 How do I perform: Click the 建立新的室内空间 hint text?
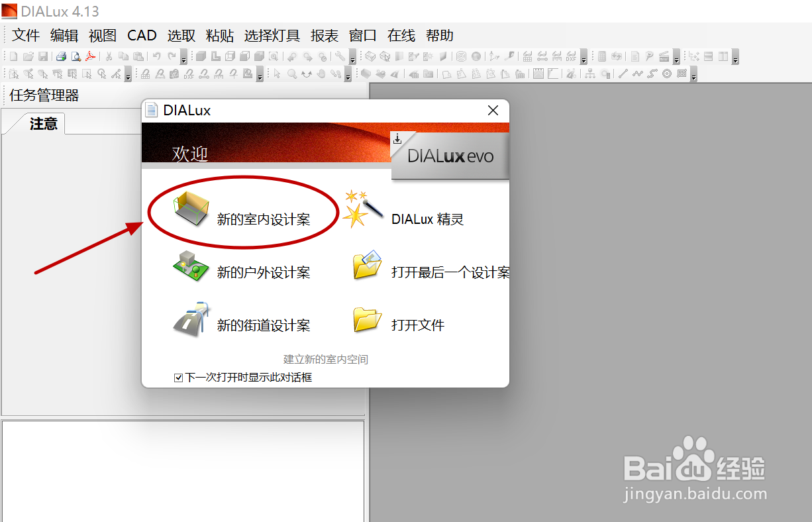(326, 360)
